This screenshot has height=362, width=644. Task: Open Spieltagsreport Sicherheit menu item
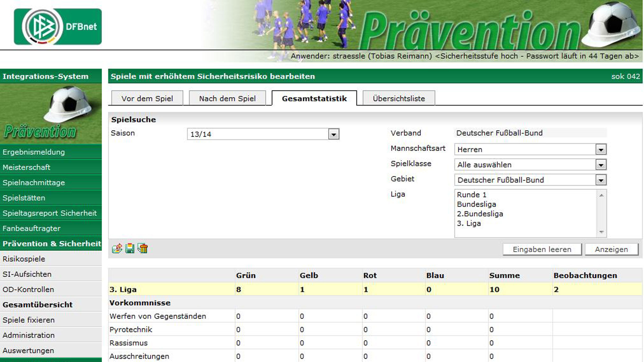(x=49, y=213)
